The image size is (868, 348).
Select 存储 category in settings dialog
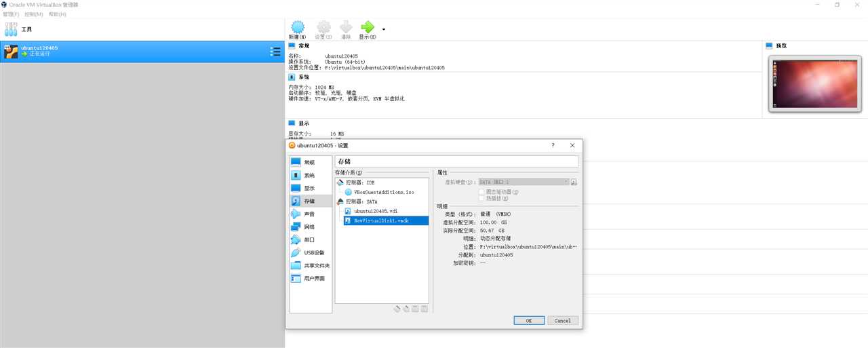coord(310,201)
